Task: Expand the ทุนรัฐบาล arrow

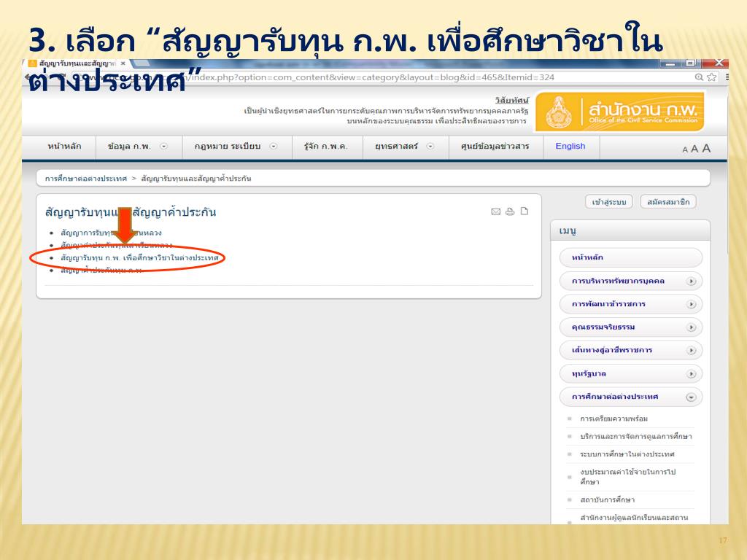Action: point(691,374)
